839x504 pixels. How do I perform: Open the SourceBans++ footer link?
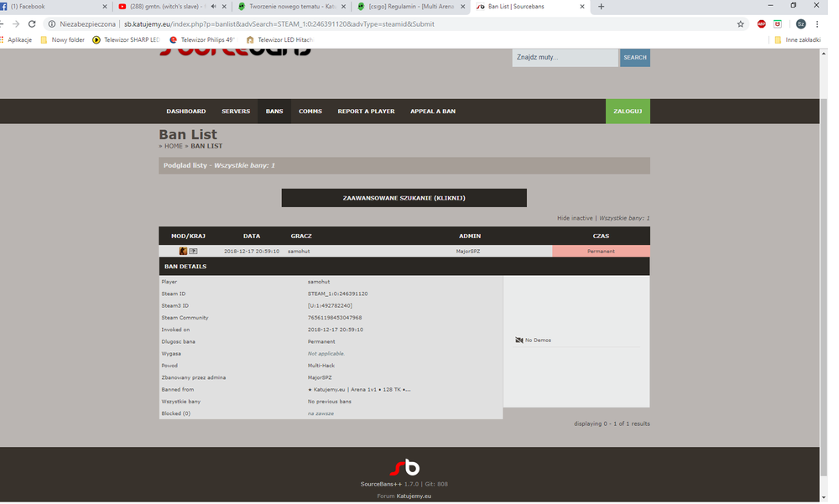pos(381,484)
